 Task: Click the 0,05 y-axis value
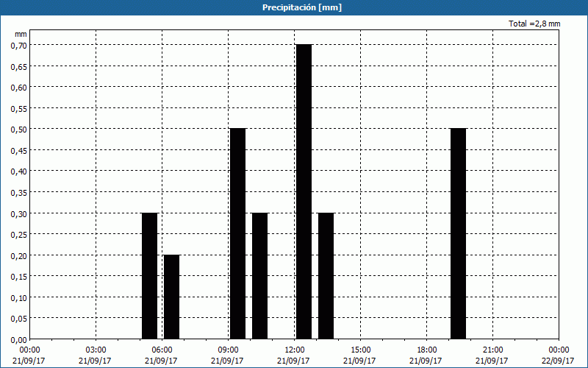point(19,319)
